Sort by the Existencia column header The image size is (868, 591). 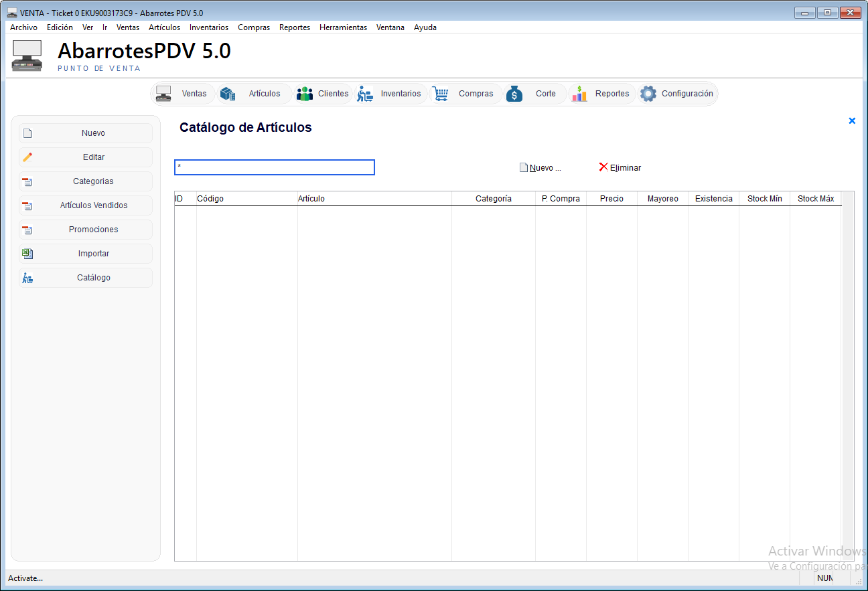714,199
